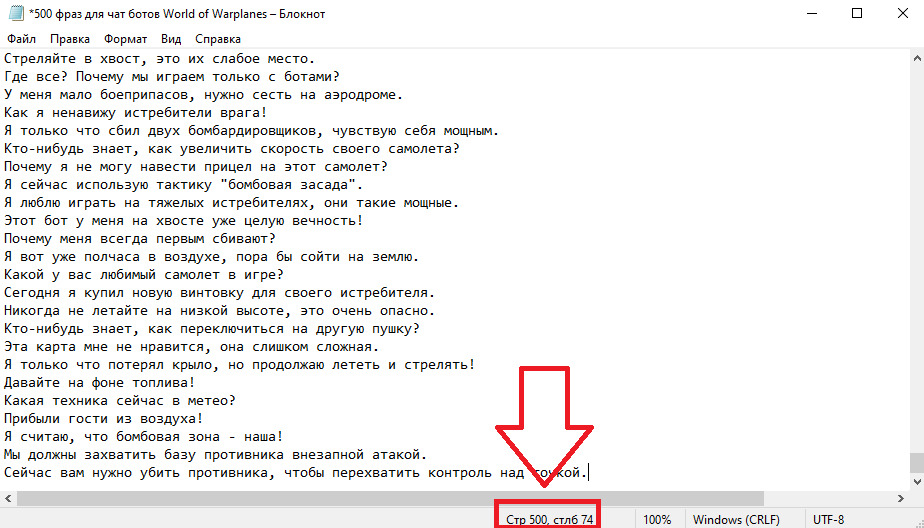Click line 'Я считаю, что бомбовая зона - наша!'

(x=144, y=436)
